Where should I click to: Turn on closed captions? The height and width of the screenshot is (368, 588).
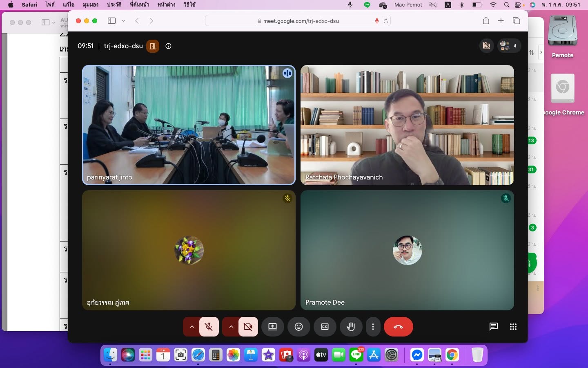pos(325,327)
